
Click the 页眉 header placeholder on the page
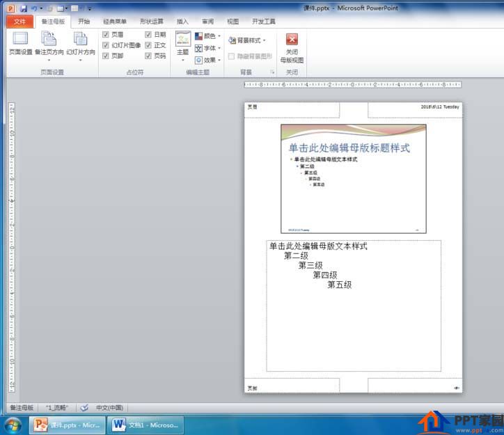(x=292, y=110)
